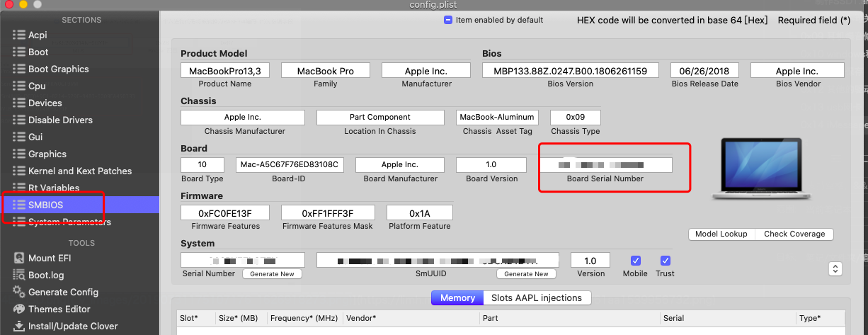Click the Frequency* (MHz) column header

coord(304,319)
